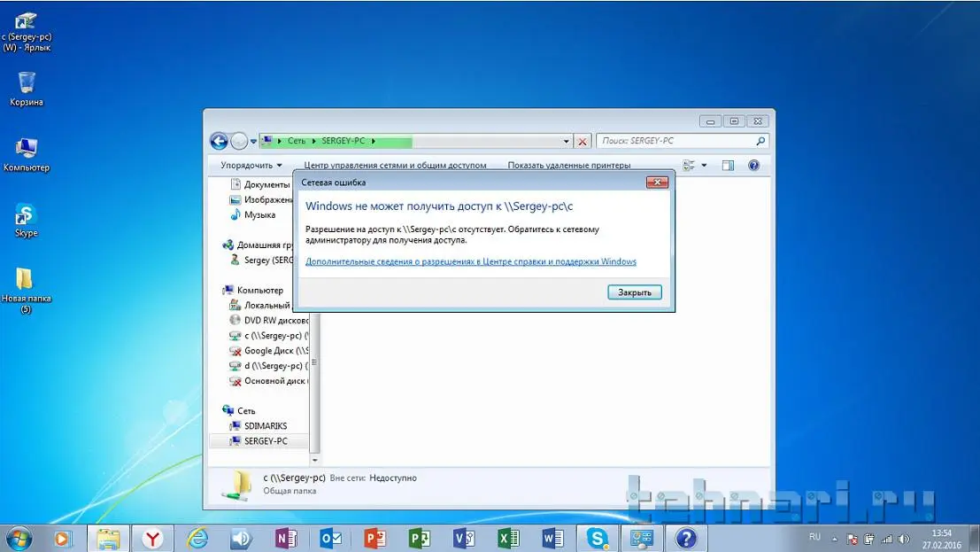Launch Excel from taskbar

tap(507, 538)
